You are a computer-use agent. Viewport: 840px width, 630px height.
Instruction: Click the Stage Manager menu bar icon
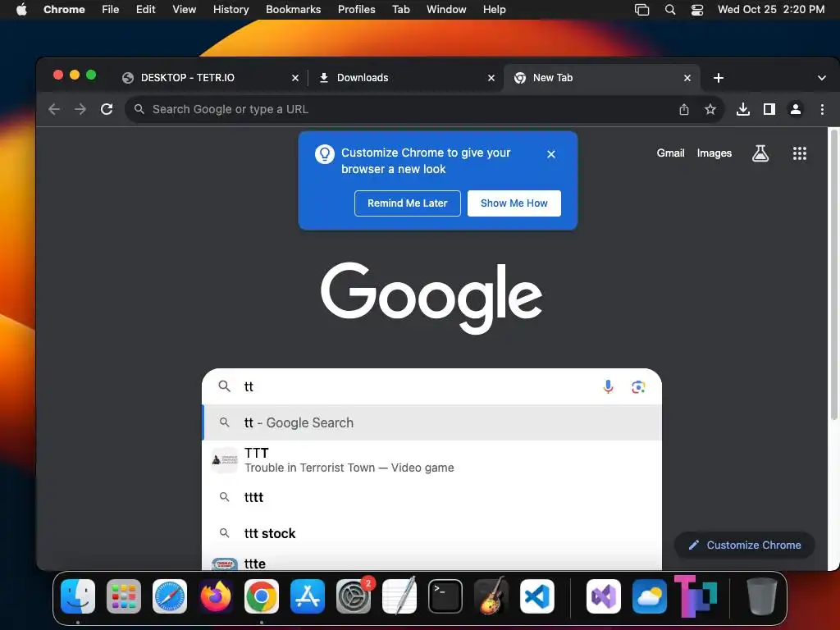click(641, 10)
